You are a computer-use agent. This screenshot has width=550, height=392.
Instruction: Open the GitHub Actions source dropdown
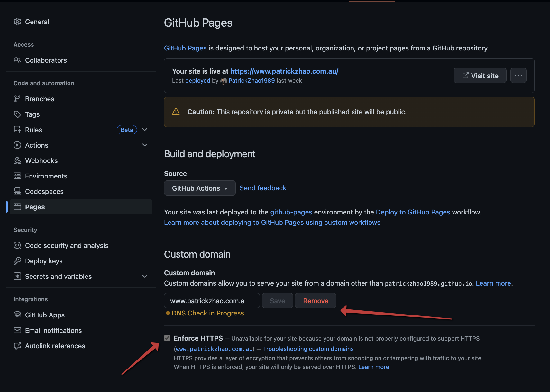point(200,188)
